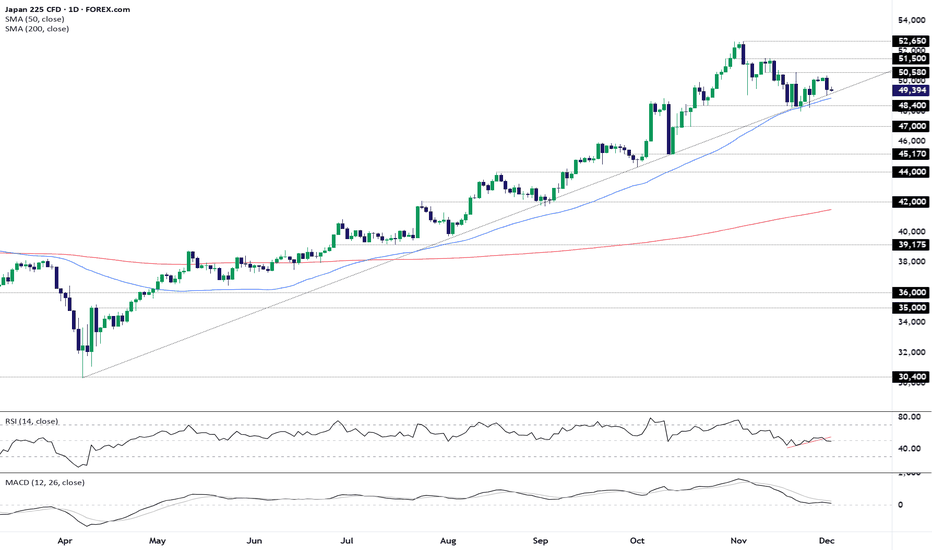Click the 50,580 price level label
The height and width of the screenshot is (550, 932).
click(912, 73)
